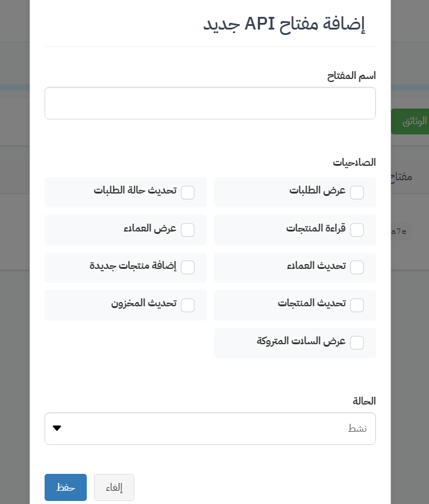Click the dropdown arrow in status field
The height and width of the screenshot is (504, 429).
coord(57,428)
